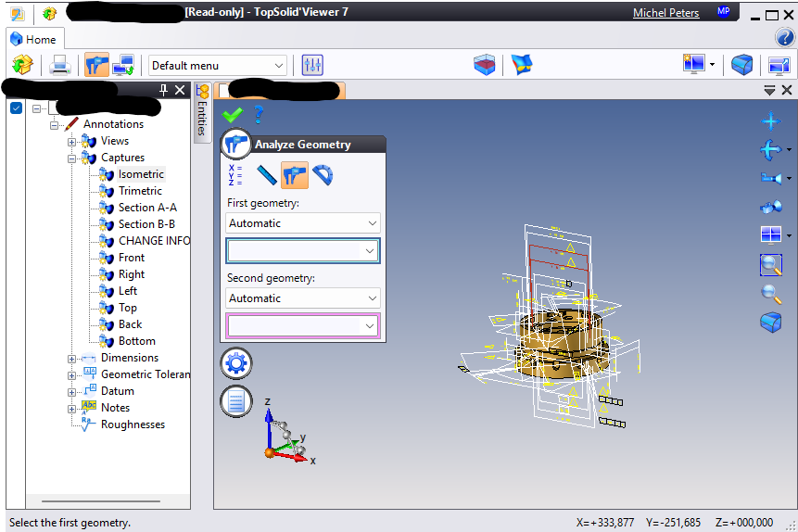Image resolution: width=798 pixels, height=532 pixels.
Task: Open the document tabs list arrow
Action: [769, 91]
